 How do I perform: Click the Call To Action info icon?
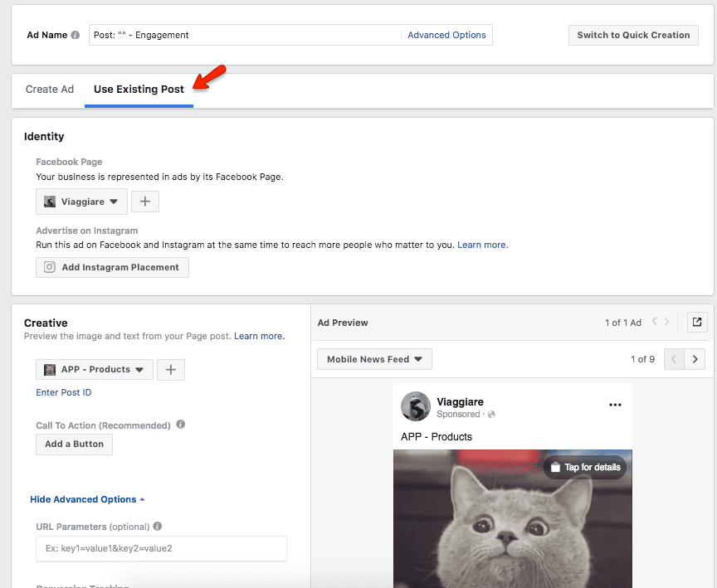point(181,425)
